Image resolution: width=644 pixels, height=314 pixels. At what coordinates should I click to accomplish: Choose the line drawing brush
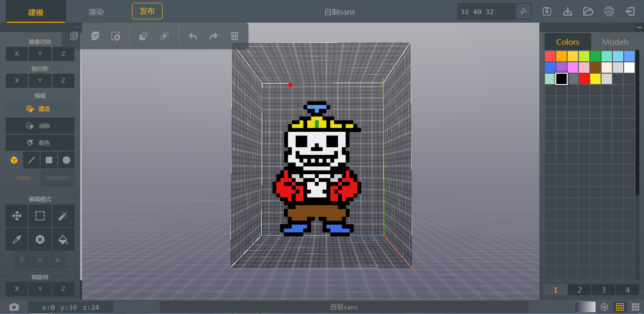coord(32,160)
